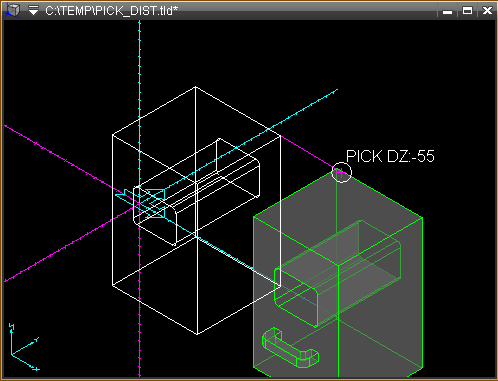The image size is (498, 381).
Task: Select the magenta vertical axis line below origin
Action: pyautogui.click(x=139, y=300)
